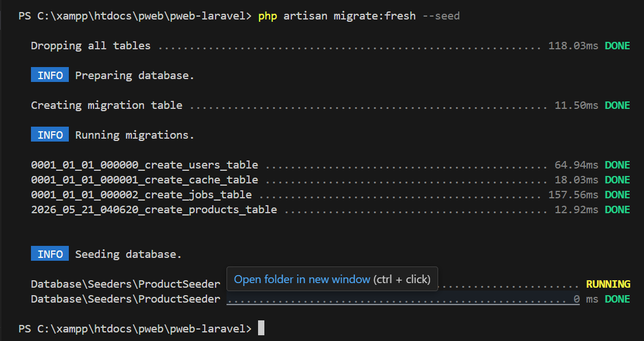
Task: Click the INFO badge beside 'Running migrations.'
Action: tap(50, 135)
